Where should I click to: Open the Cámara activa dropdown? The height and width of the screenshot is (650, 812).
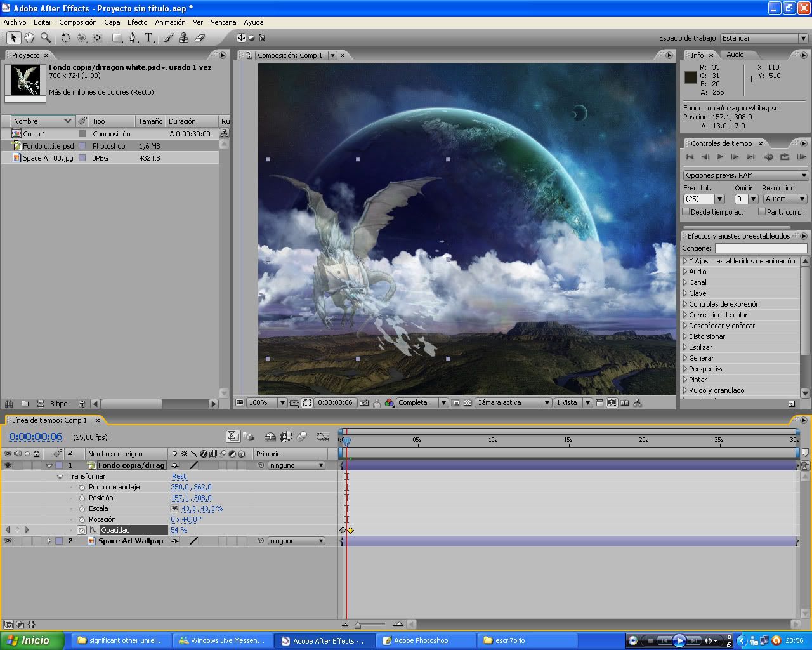(513, 402)
